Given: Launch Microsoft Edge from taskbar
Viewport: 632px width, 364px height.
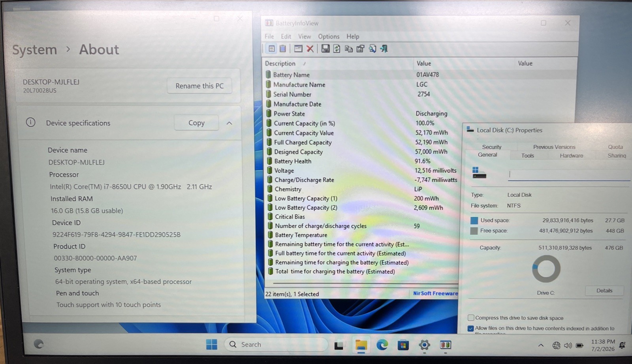Looking at the screenshot, I should point(382,345).
